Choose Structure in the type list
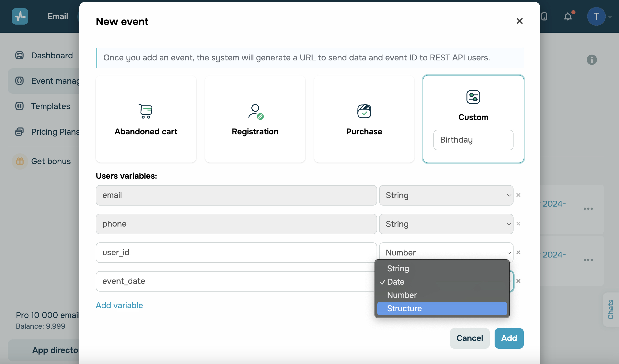This screenshot has height=364, width=619. [x=442, y=308]
